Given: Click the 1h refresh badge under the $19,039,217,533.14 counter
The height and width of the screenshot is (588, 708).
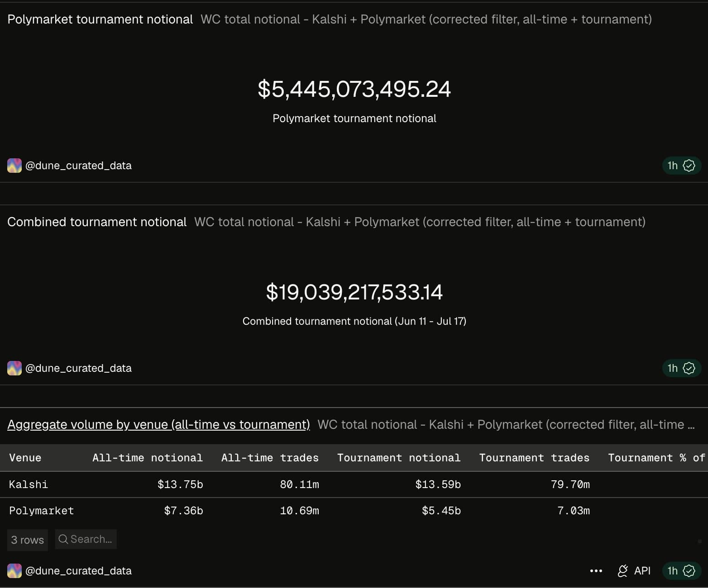Looking at the screenshot, I should pyautogui.click(x=681, y=368).
